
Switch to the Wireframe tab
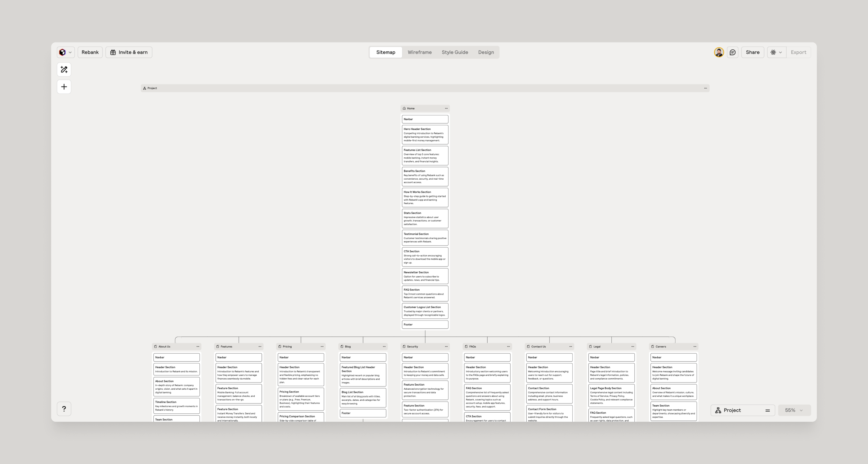[x=419, y=52]
